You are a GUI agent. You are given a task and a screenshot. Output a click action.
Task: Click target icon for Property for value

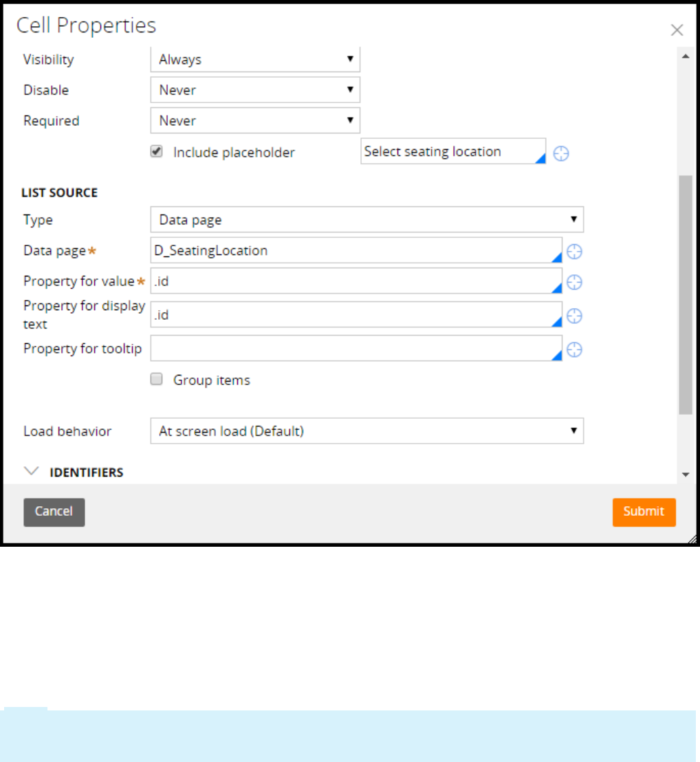[574, 282]
